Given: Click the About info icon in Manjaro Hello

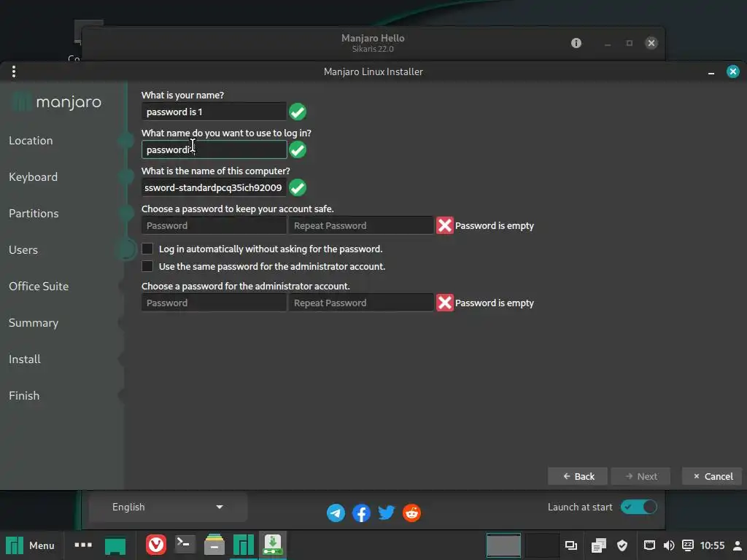Looking at the screenshot, I should click(x=576, y=43).
